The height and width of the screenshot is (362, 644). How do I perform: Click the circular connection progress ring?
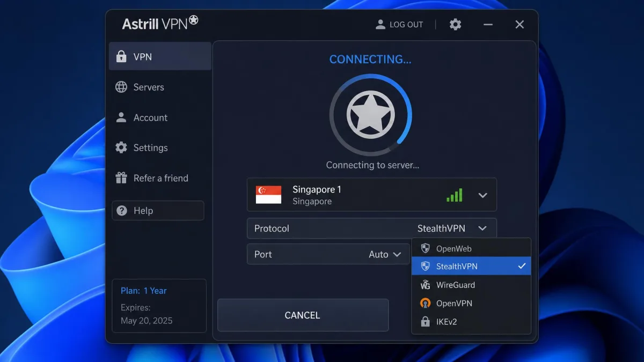tap(370, 115)
